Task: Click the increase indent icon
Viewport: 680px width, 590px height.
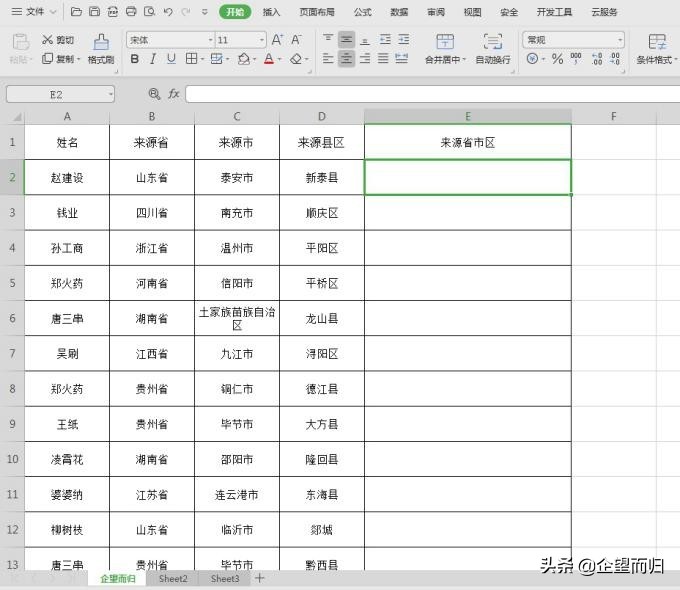Action: pyautogui.click(x=404, y=39)
